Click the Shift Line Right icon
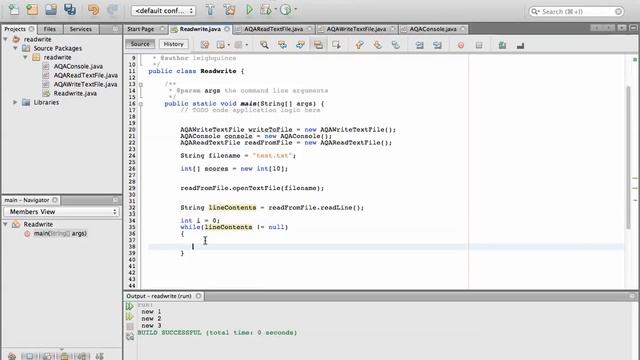This screenshot has width=640, height=360. [437, 45]
